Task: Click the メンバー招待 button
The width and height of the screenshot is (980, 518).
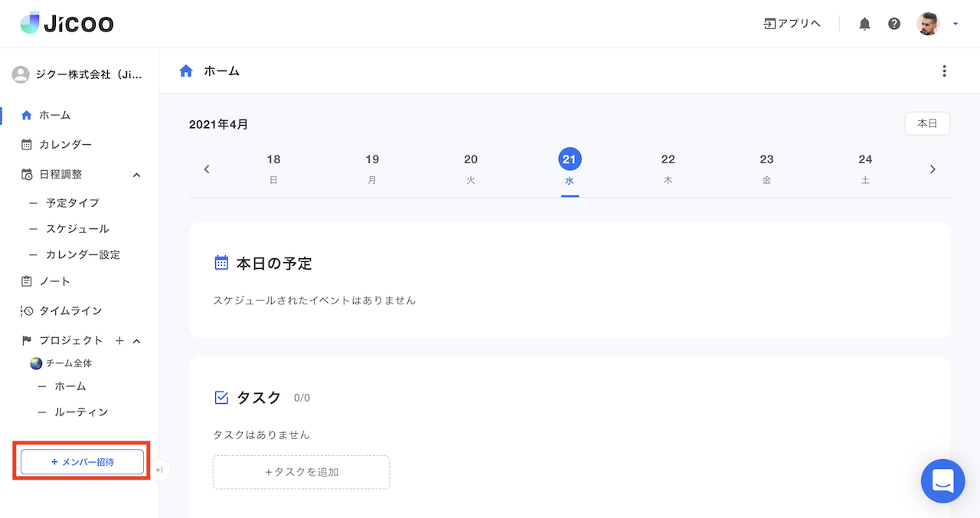Action: 82,462
